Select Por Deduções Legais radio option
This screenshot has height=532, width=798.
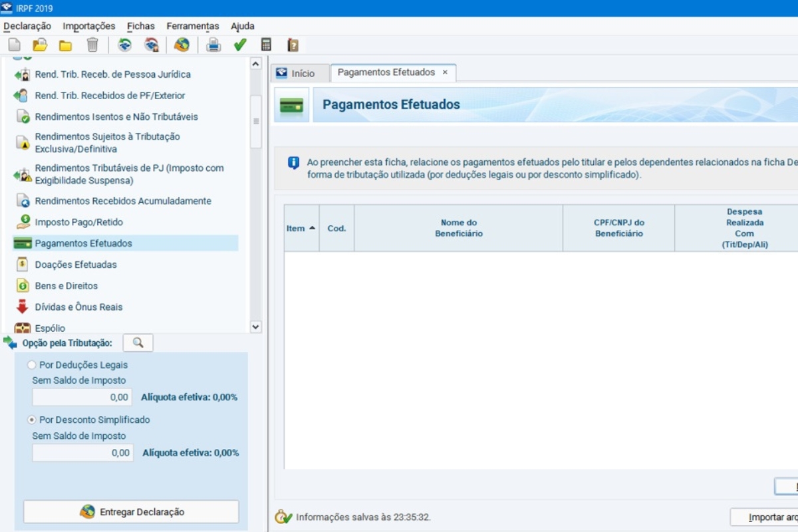point(31,365)
